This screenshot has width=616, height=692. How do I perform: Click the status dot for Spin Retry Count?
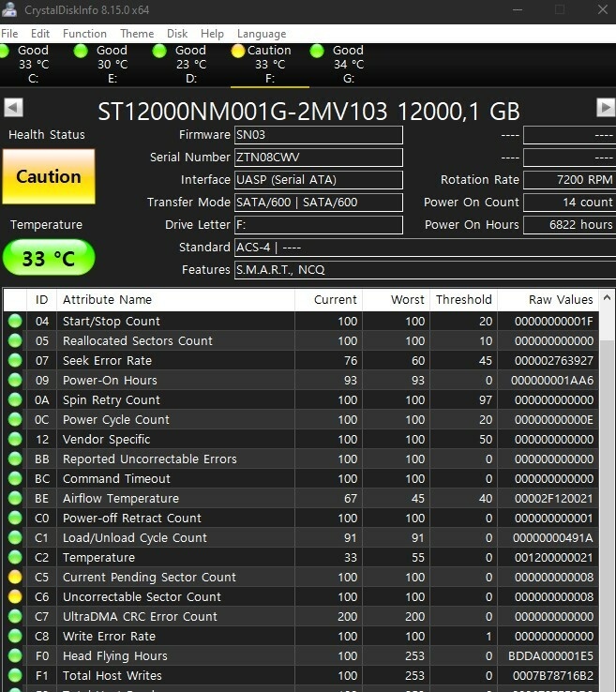(15, 399)
